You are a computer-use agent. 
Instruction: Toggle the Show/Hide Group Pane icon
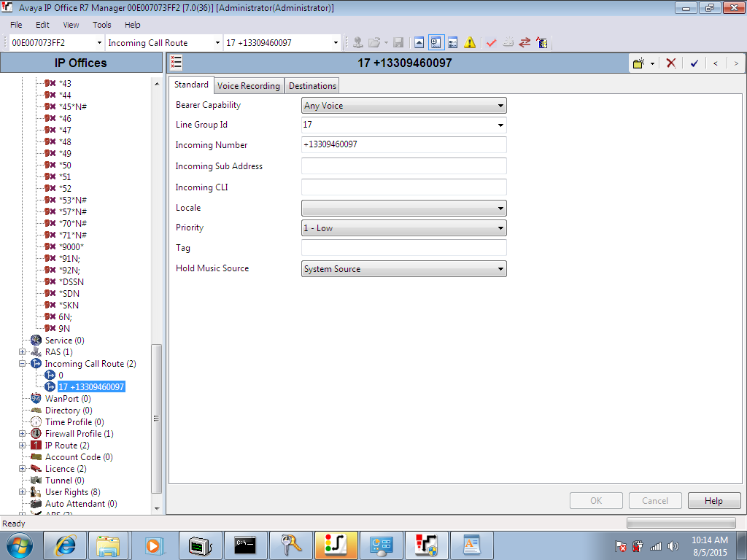[453, 43]
